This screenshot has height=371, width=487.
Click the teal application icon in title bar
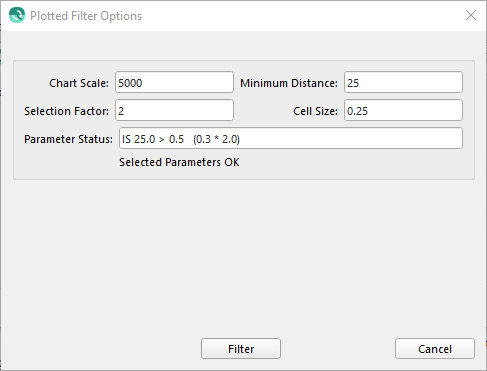[17, 15]
